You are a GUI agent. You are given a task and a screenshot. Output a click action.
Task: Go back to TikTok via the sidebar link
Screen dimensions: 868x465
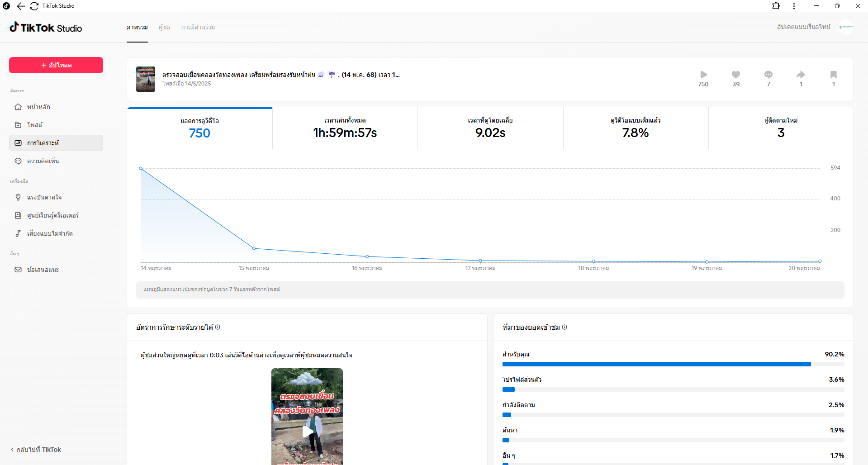point(36,450)
